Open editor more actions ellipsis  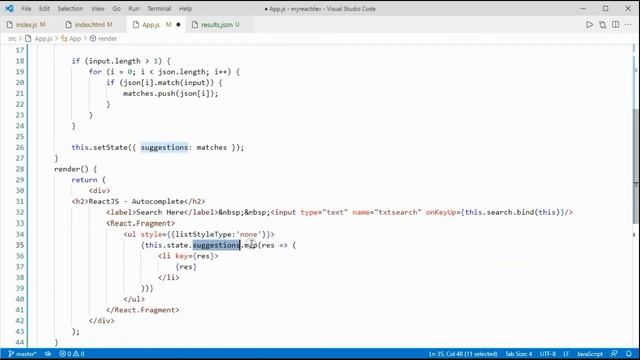click(628, 24)
